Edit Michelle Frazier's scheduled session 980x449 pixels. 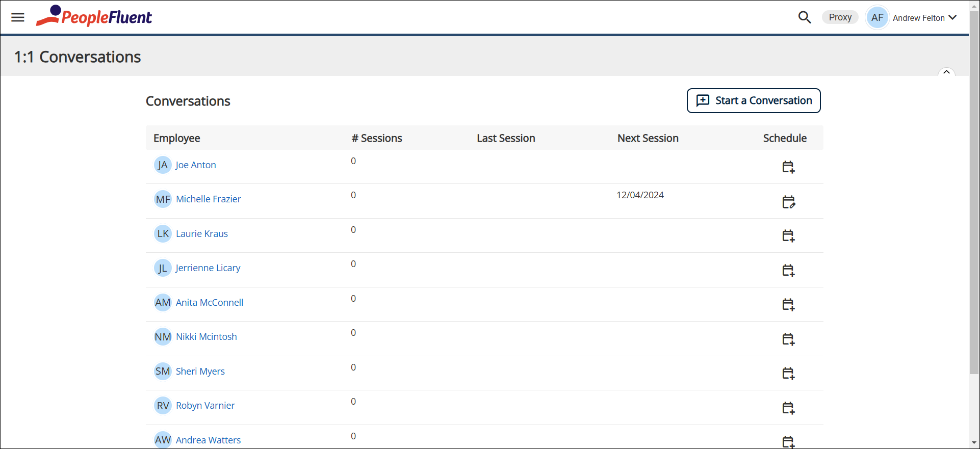click(x=788, y=202)
